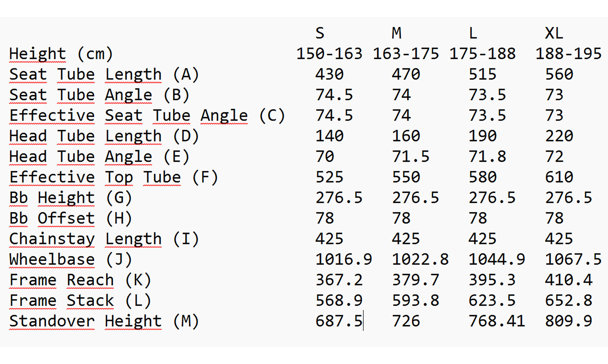Click Seat Tube Length value 515 for L
Viewport: 608px width, 364px height.
[482, 75]
